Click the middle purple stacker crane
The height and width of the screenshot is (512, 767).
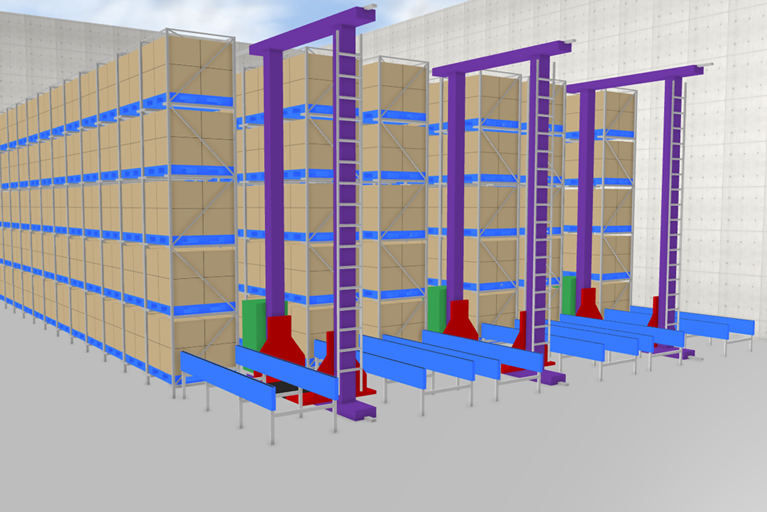(541, 200)
